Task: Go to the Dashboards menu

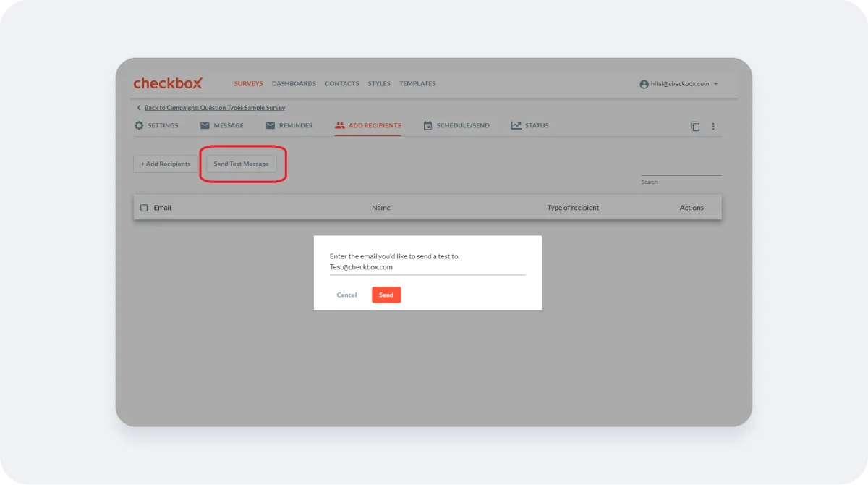Action: [x=294, y=84]
